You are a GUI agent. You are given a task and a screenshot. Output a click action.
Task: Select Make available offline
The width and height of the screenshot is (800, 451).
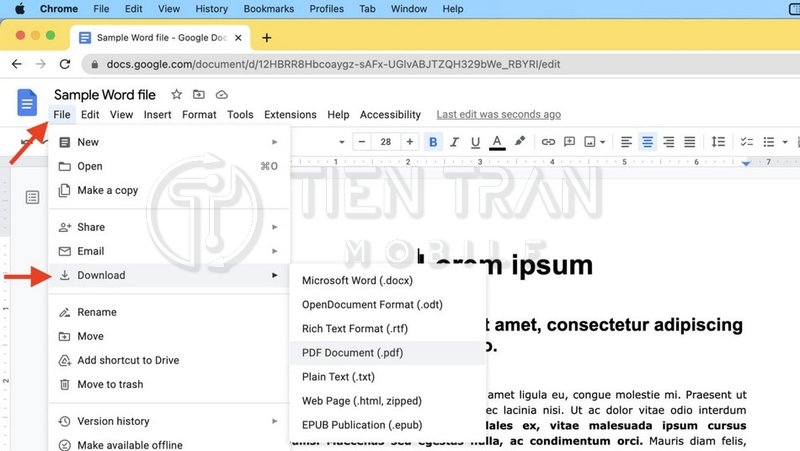click(169, 445)
